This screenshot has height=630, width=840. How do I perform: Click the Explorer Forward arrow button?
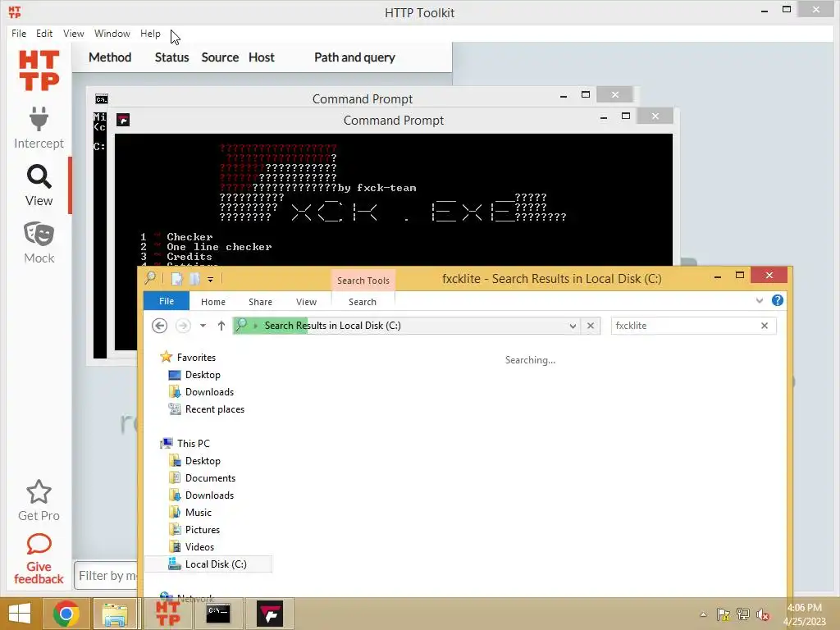tap(183, 326)
